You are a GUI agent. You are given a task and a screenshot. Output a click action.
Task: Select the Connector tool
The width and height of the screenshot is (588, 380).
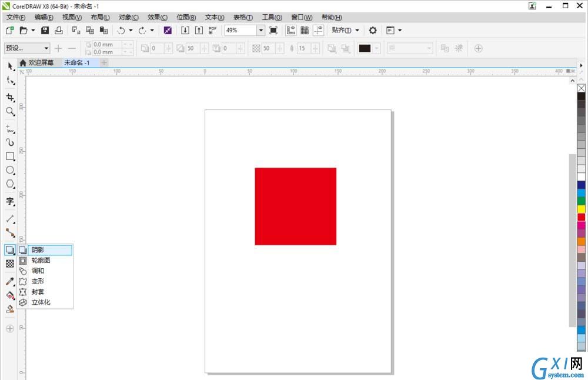(10, 232)
